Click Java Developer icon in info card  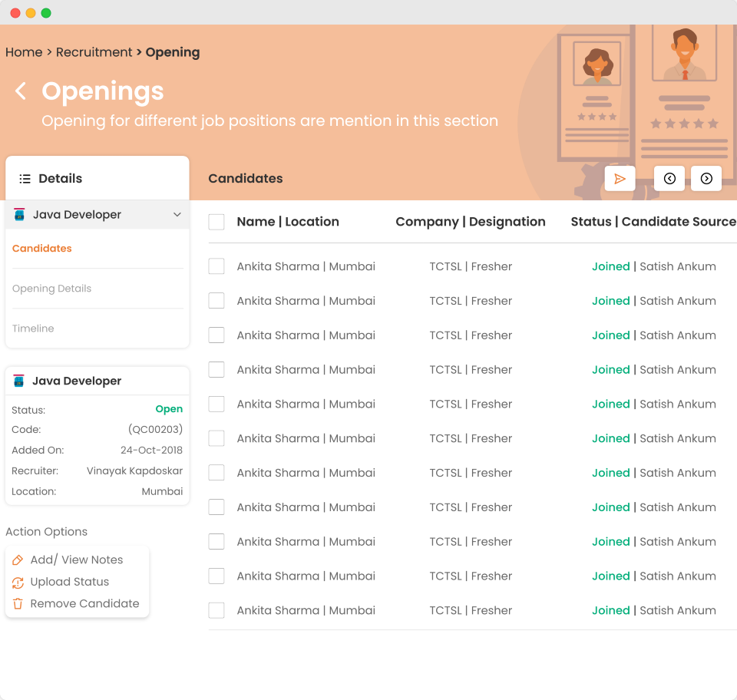(18, 381)
